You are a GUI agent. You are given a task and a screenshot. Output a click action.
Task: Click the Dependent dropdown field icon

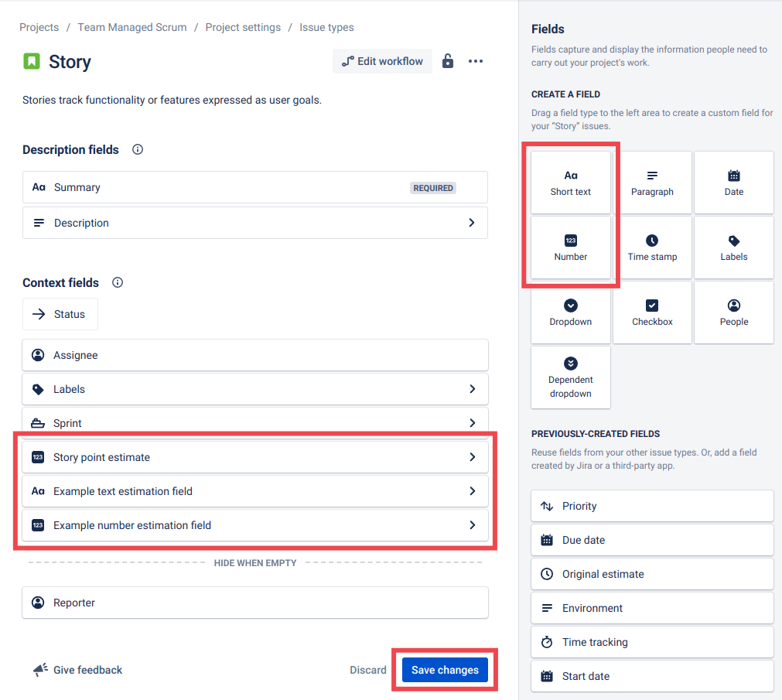click(570, 377)
